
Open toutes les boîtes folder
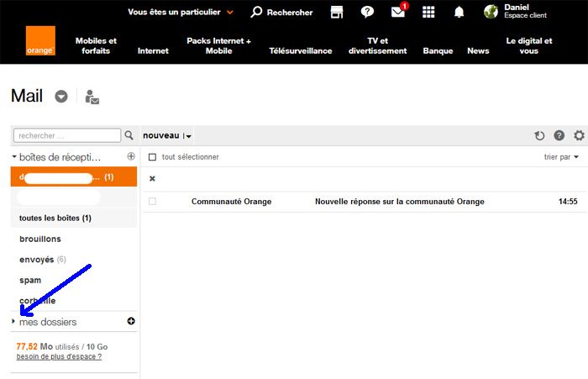55,218
